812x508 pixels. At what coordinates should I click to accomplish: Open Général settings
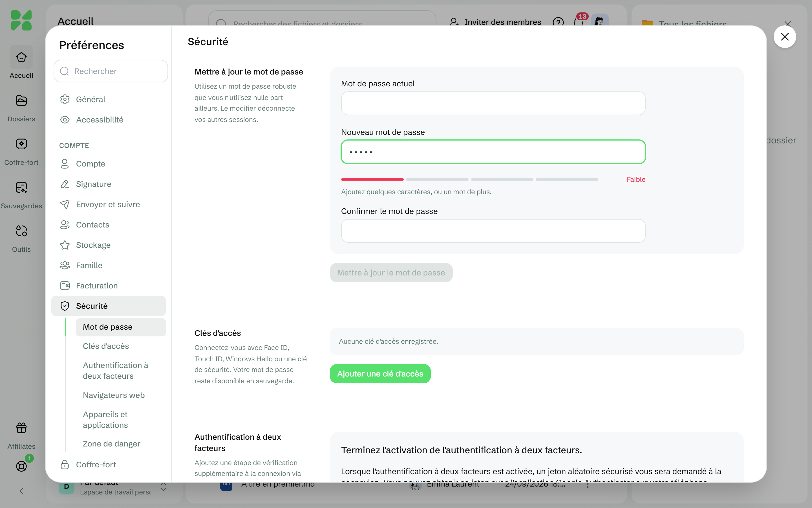point(108,99)
